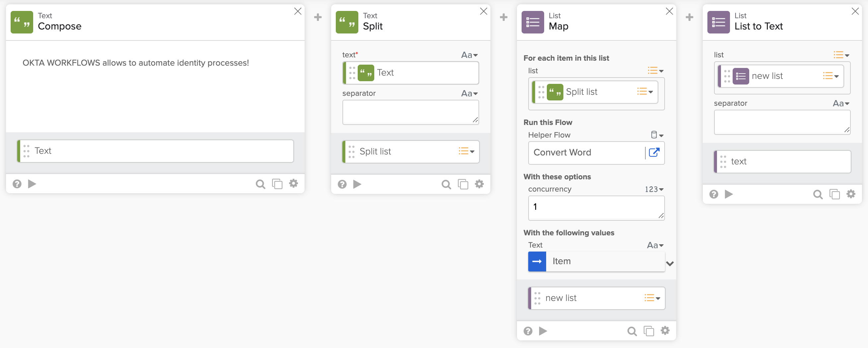Add a card between Map and List to Text

click(689, 17)
